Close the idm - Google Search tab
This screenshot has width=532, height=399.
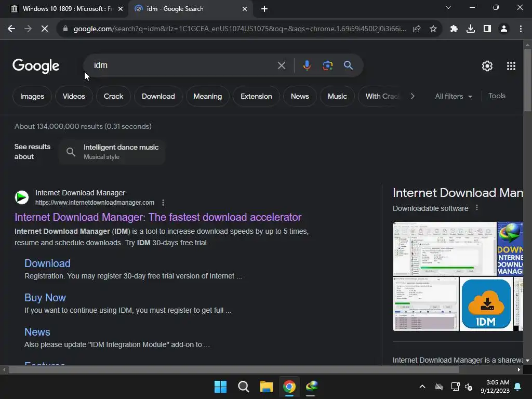(245, 9)
